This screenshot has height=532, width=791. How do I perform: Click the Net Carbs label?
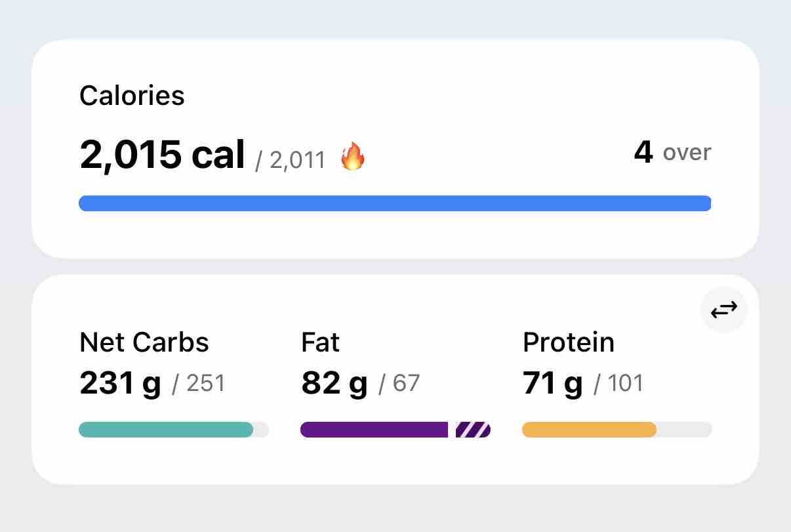pyautogui.click(x=144, y=342)
